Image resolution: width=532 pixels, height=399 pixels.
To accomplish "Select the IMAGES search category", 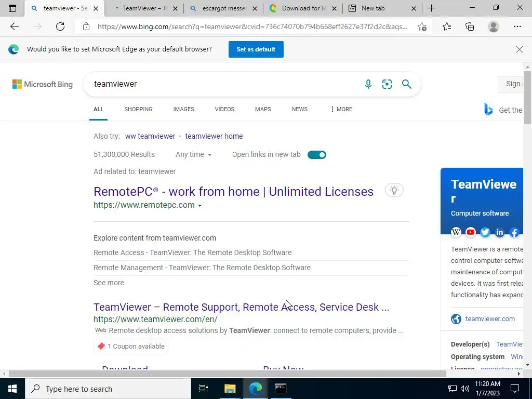I will pyautogui.click(x=183, y=109).
